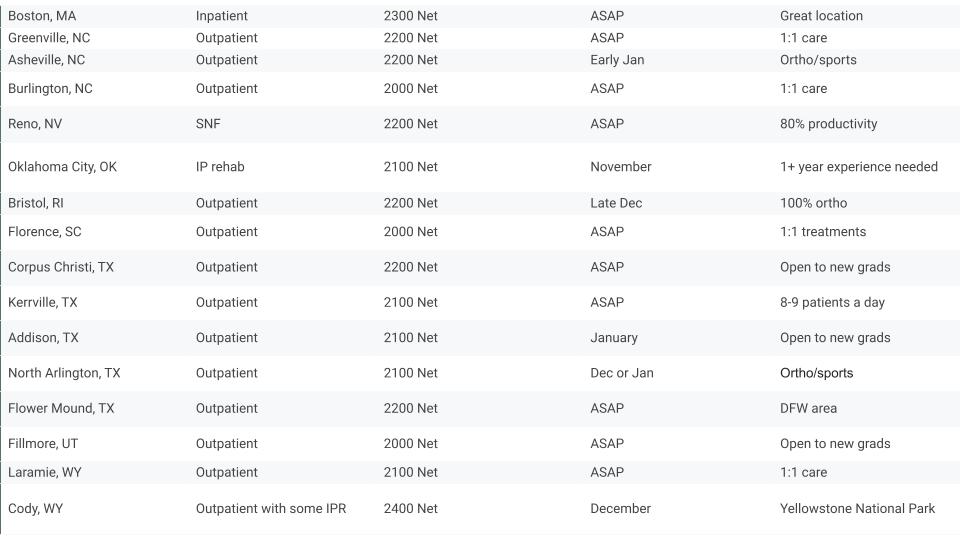Click the 100% ortho note
Viewport: 960px width, 540px height.
(813, 203)
